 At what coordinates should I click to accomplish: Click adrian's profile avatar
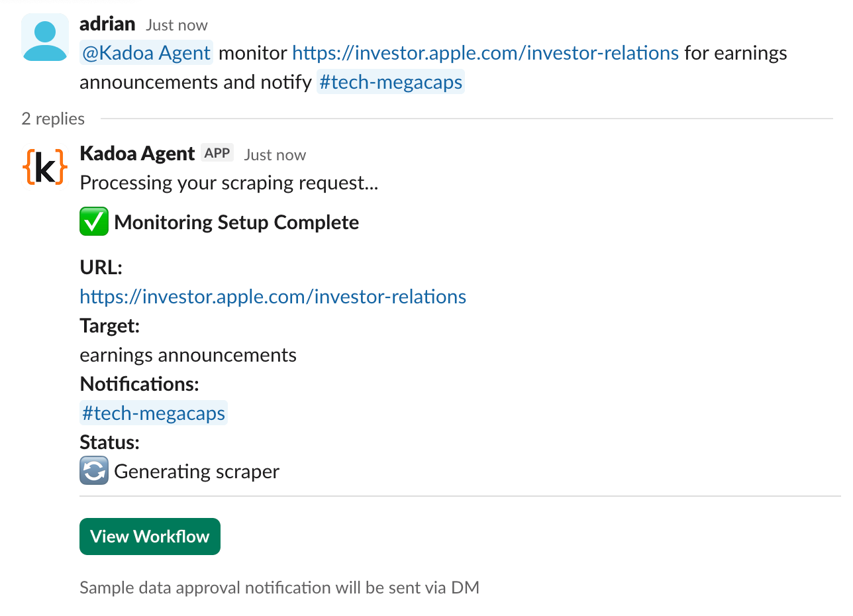click(45, 38)
